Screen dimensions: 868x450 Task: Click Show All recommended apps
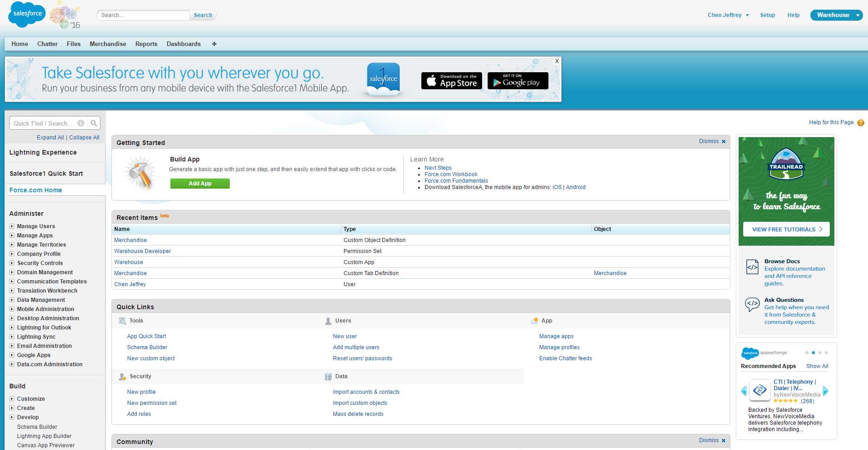tap(817, 366)
